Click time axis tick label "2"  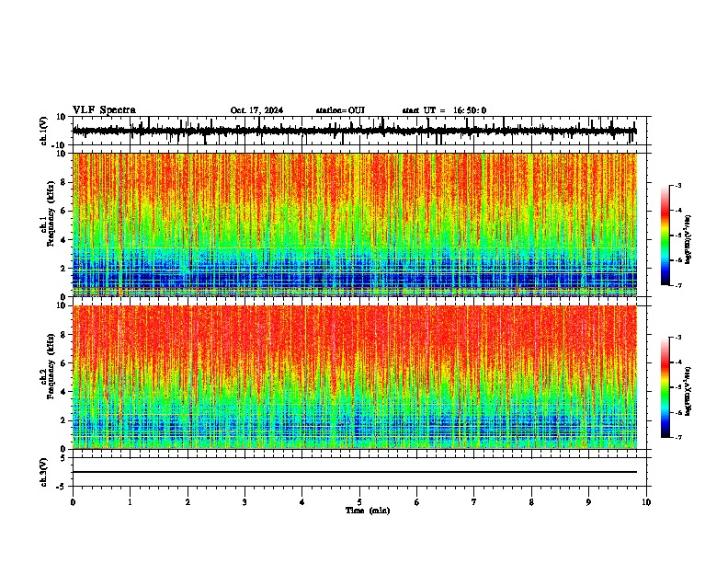point(188,502)
